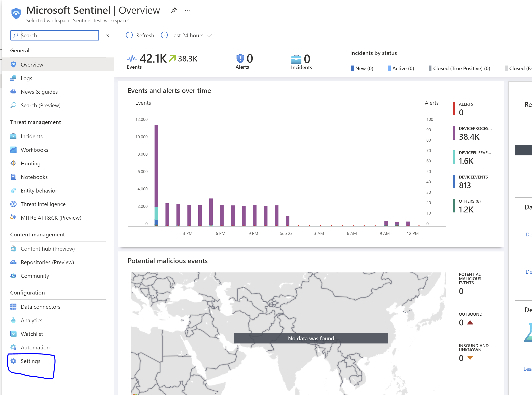532x395 pixels.
Task: Click the Data connectors grid icon
Action: pos(13,307)
